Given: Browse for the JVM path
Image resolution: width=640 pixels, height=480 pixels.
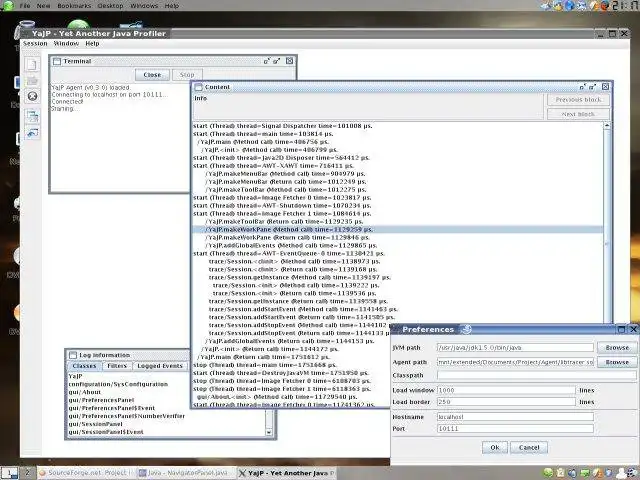Looking at the screenshot, I should [617, 348].
